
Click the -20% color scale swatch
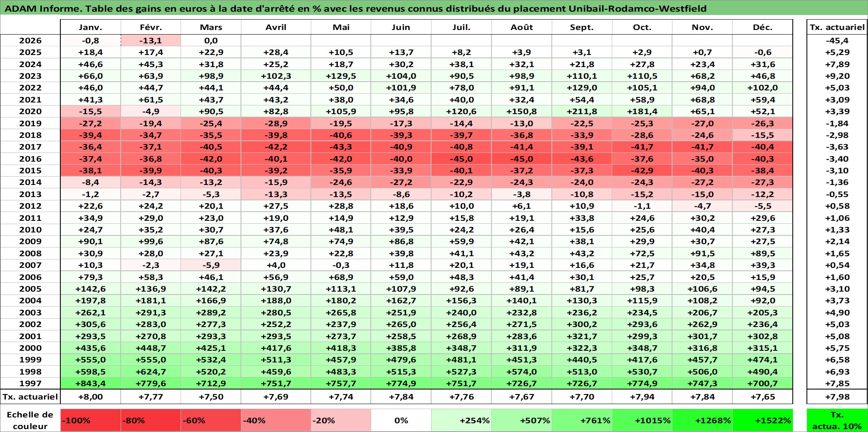click(x=341, y=420)
